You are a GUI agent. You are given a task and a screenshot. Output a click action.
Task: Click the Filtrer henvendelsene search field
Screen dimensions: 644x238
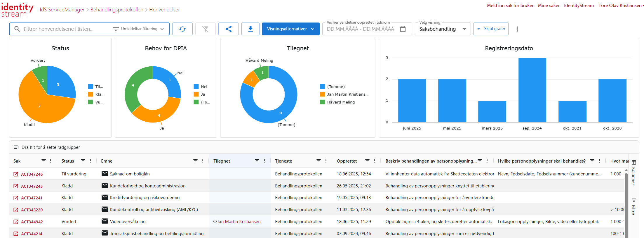pyautogui.click(x=66, y=29)
